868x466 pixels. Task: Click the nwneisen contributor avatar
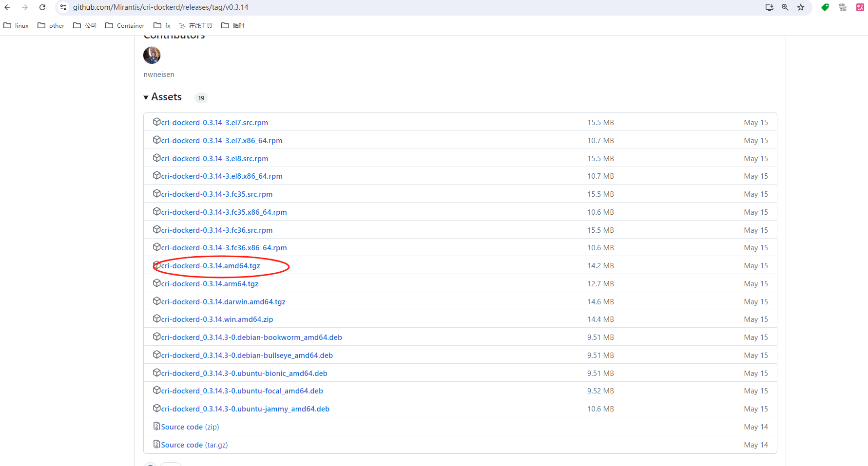[x=152, y=55]
